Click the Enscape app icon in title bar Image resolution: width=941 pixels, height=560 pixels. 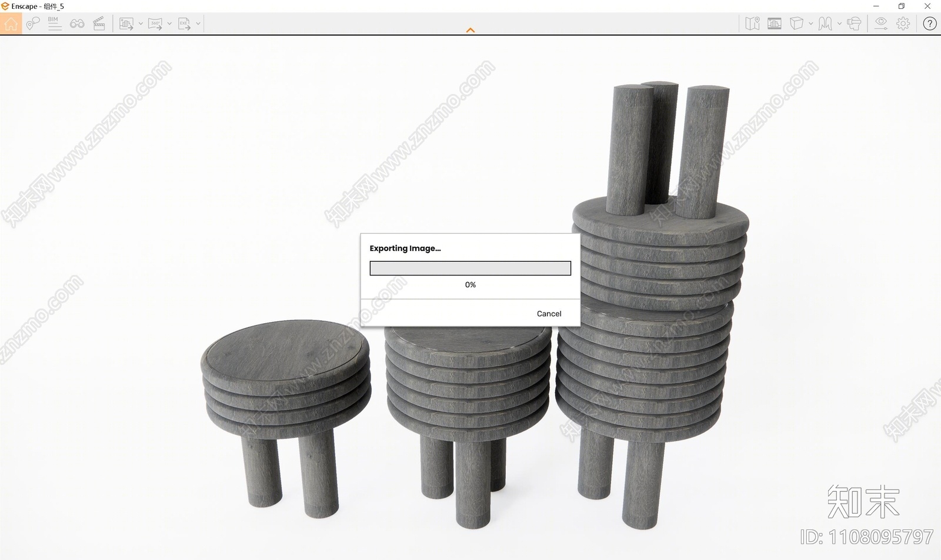pyautogui.click(x=5, y=6)
